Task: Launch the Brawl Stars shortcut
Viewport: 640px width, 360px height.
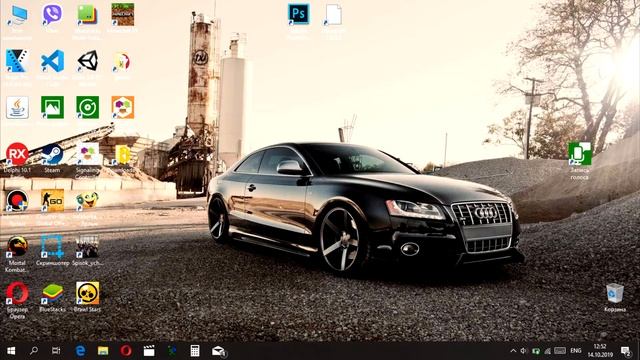Action: coord(87,294)
